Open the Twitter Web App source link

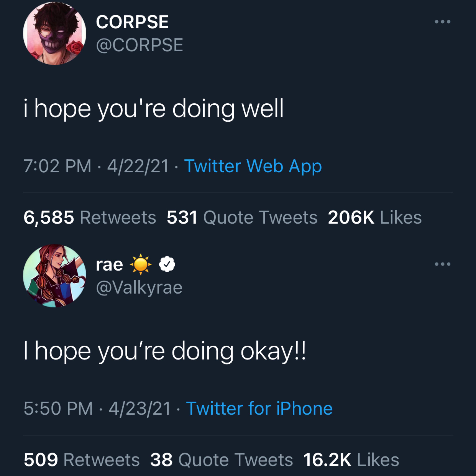point(253,166)
